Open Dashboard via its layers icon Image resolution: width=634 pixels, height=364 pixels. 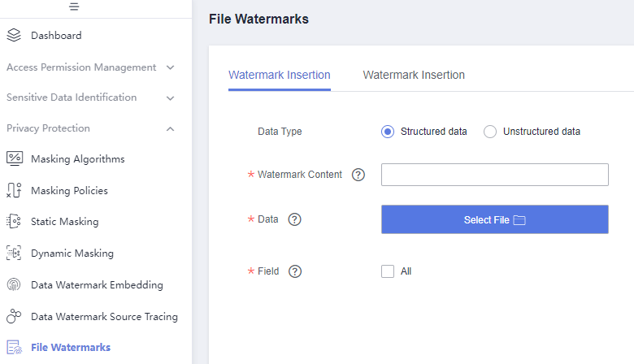[x=14, y=35]
